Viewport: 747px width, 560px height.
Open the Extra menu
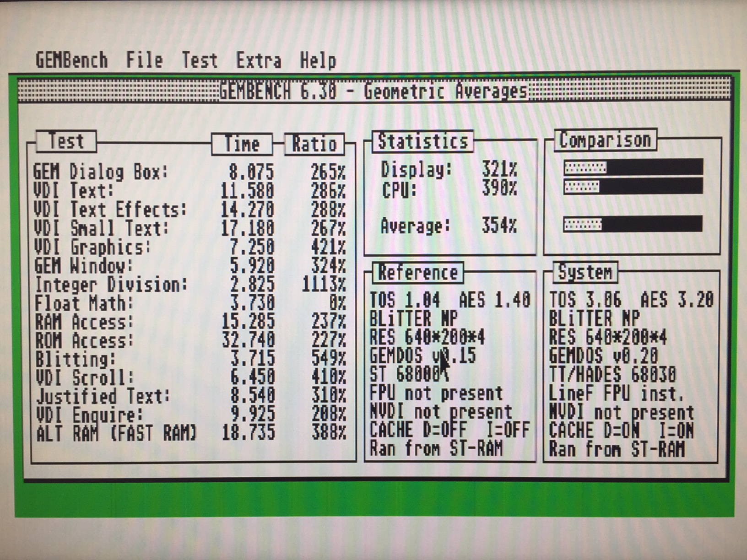(259, 60)
